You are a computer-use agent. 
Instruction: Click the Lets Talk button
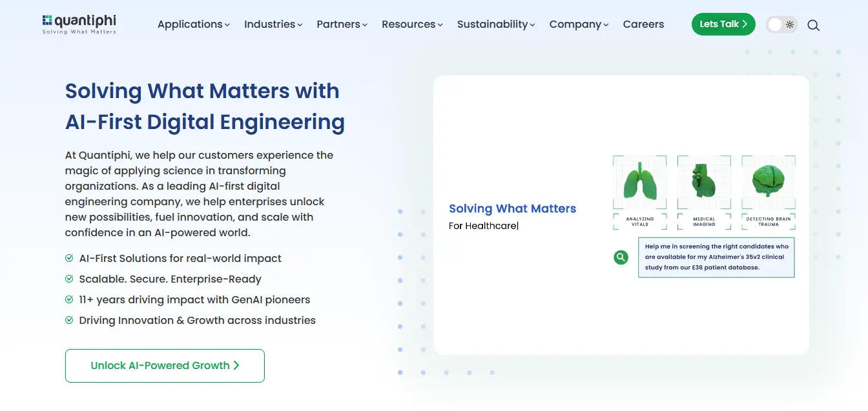click(x=723, y=24)
